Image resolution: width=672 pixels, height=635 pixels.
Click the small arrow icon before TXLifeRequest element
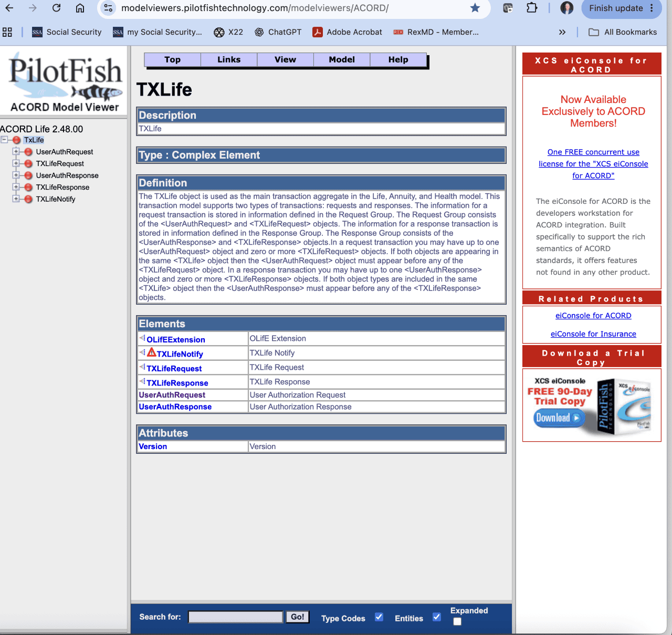point(142,367)
